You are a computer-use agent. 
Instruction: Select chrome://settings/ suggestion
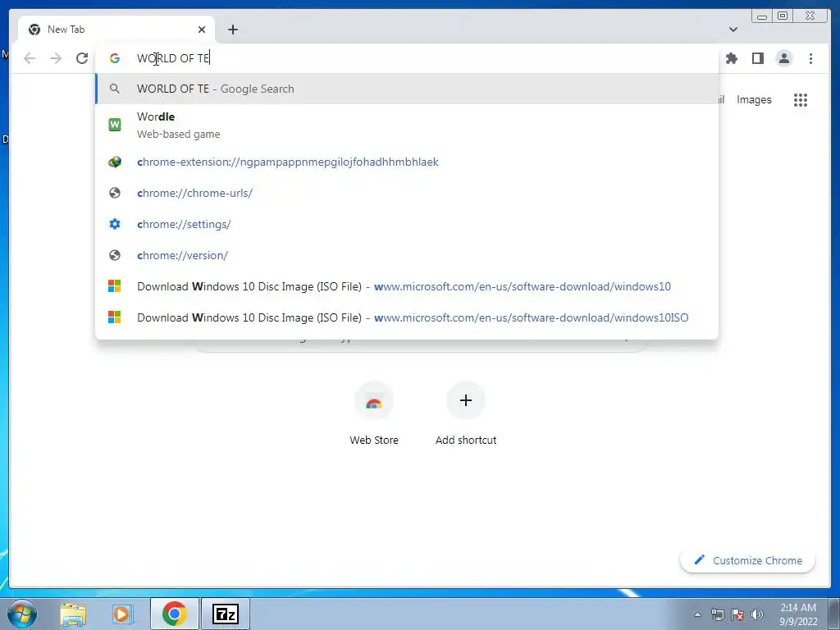click(x=407, y=224)
